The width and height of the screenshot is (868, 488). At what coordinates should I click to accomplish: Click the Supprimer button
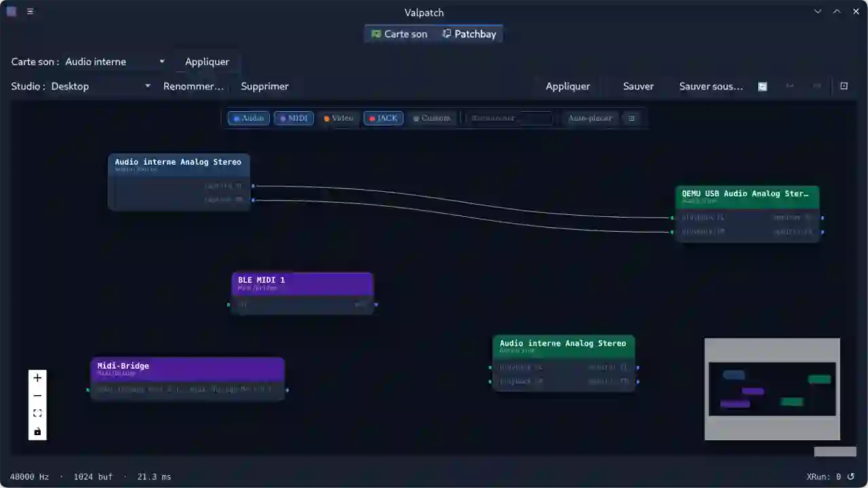264,86
